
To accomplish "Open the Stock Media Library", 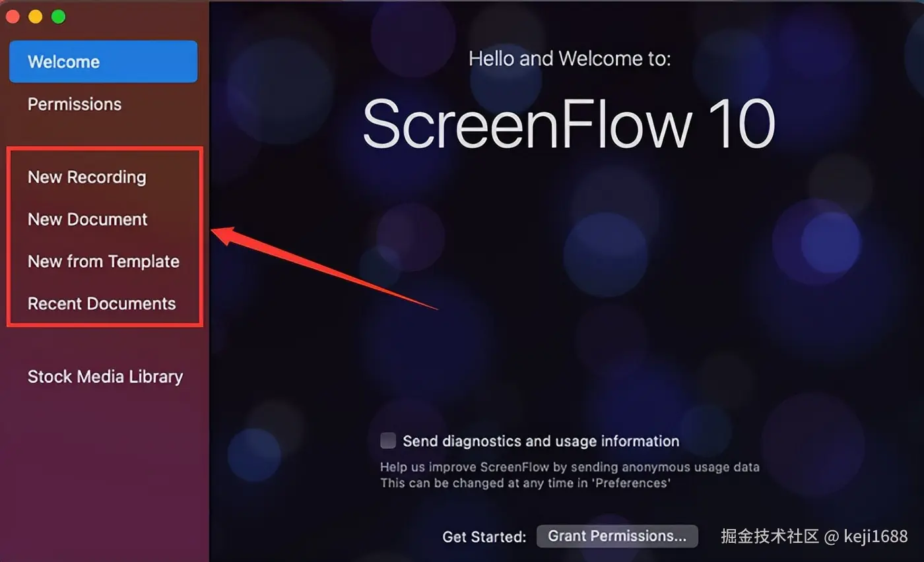I will (105, 377).
